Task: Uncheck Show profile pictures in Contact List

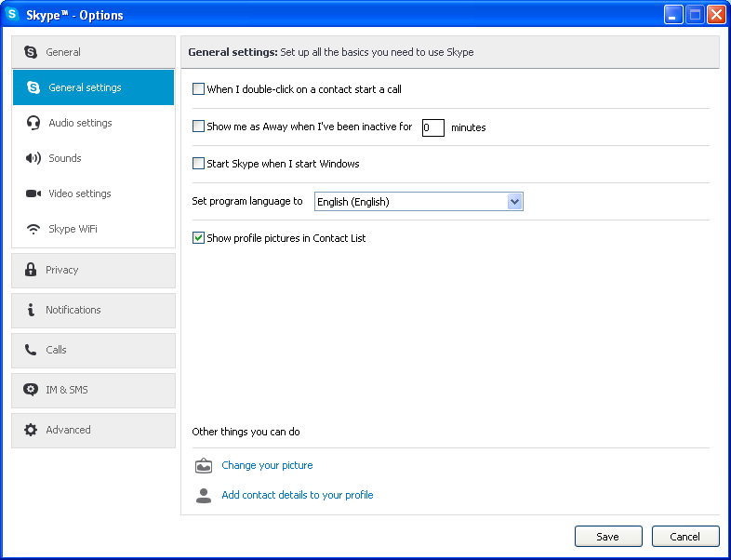Action: pos(199,238)
